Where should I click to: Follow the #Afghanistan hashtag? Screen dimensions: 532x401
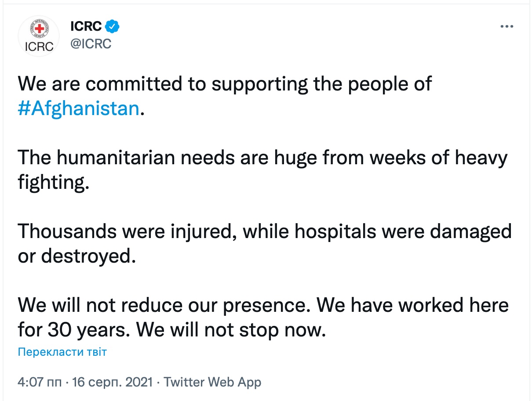(x=79, y=108)
